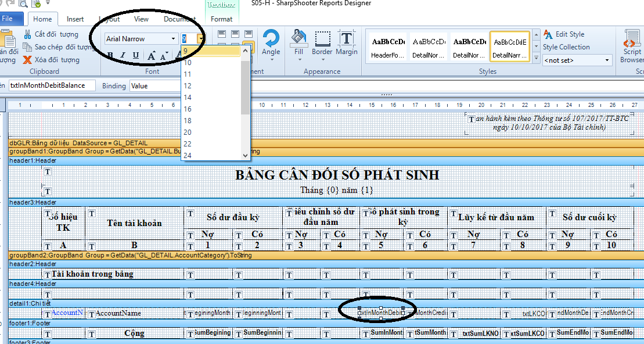The image size is (644, 344).
Task: Open the Arial Narrow font name dropdown
Action: tap(173, 38)
